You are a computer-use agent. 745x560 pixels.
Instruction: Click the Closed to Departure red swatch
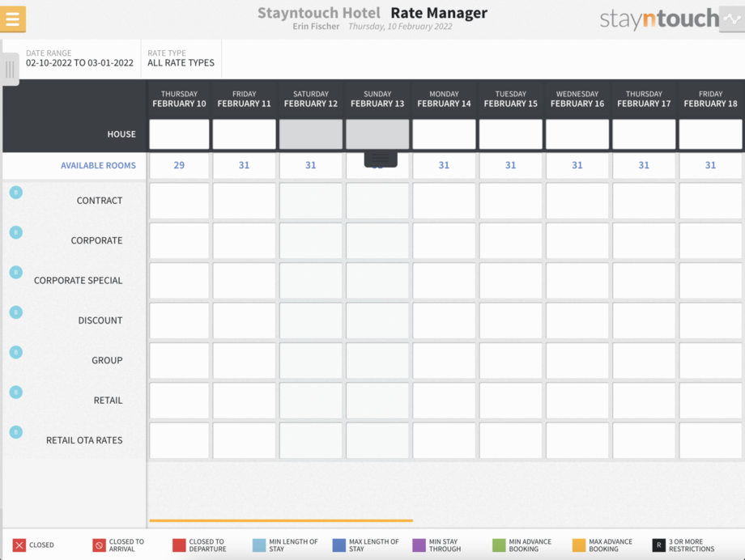pyautogui.click(x=179, y=545)
